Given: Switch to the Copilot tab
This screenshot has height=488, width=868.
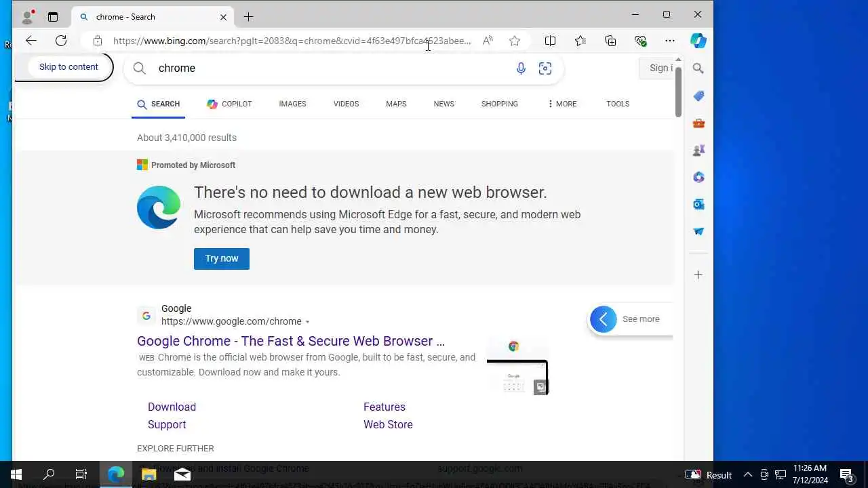Looking at the screenshot, I should coord(229,104).
